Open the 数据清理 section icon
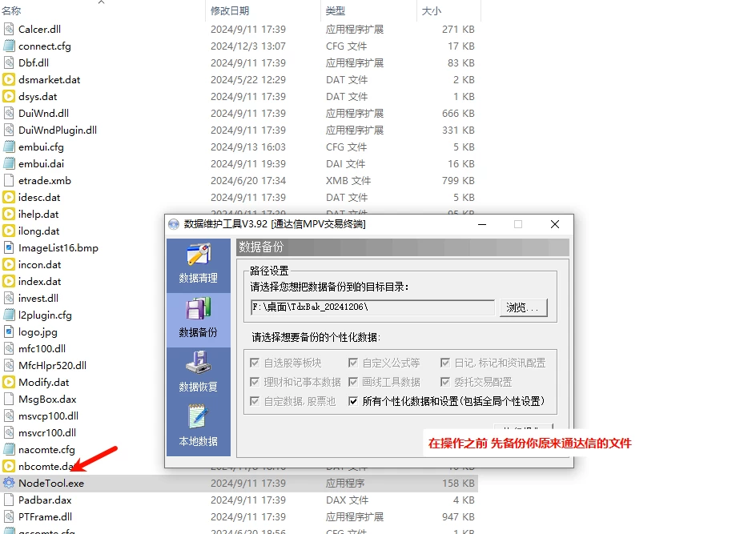 pos(198,255)
